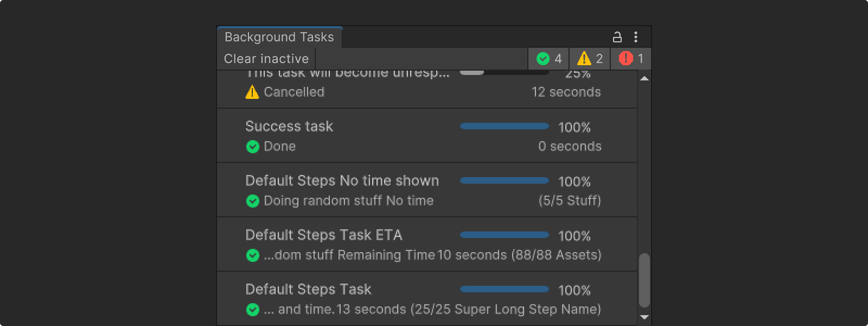This screenshot has width=868, height=326.
Task: Select the Background Tasks tab
Action: pyautogui.click(x=279, y=36)
